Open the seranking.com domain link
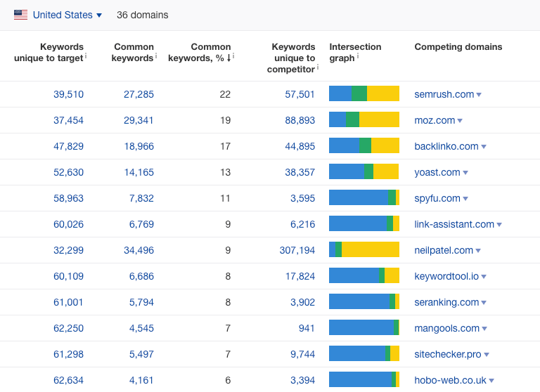 (446, 302)
